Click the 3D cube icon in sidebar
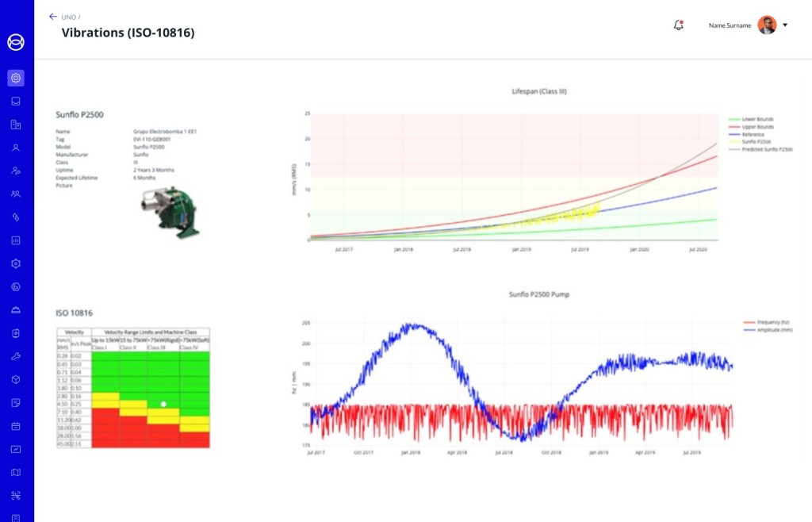This screenshot has width=812, height=522. click(x=16, y=379)
